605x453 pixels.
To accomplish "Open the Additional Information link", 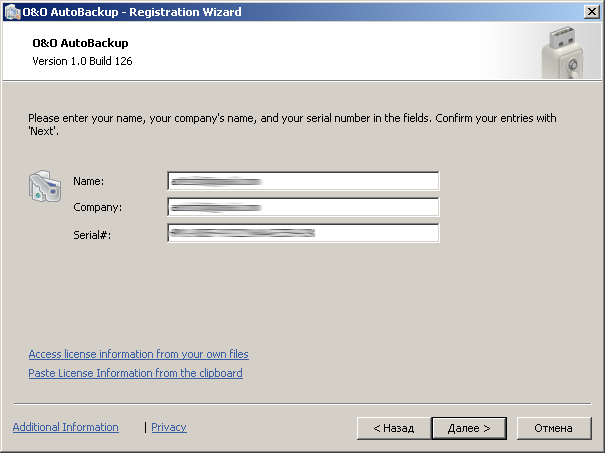I will coord(65,427).
